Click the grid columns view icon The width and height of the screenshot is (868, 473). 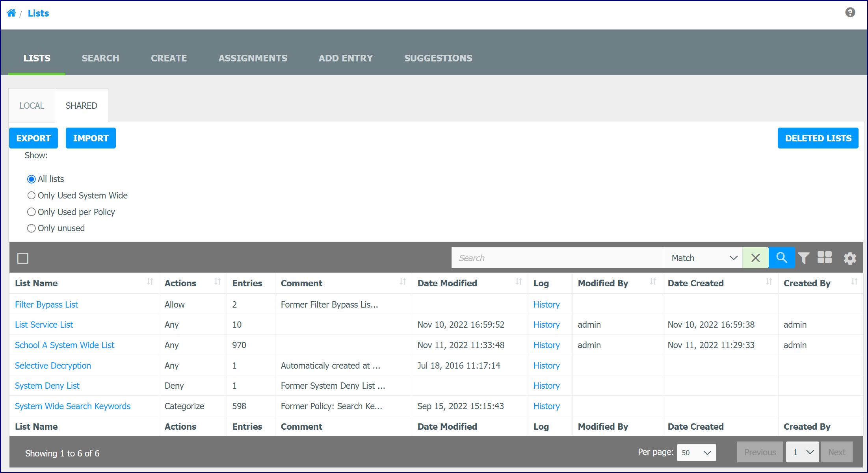[x=825, y=258]
